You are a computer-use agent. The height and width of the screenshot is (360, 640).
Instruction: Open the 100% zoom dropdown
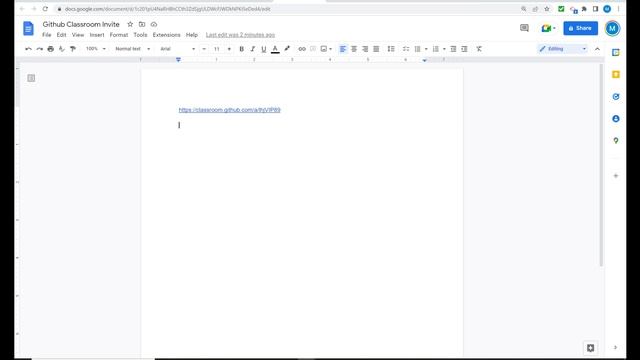(96, 49)
